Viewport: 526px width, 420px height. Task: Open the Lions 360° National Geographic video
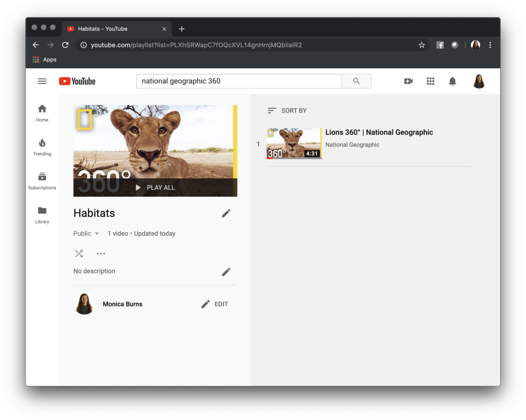click(x=379, y=132)
